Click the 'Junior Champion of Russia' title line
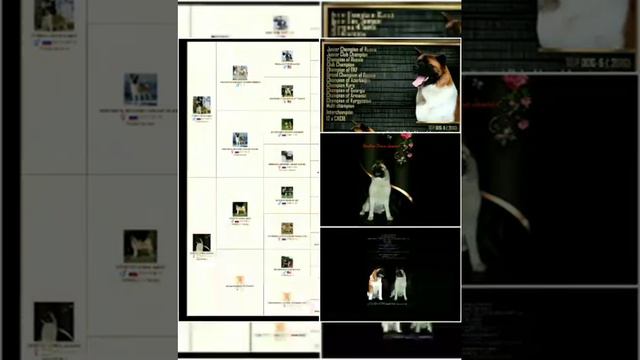Screen dimensions: 640x360 tap(351, 49)
